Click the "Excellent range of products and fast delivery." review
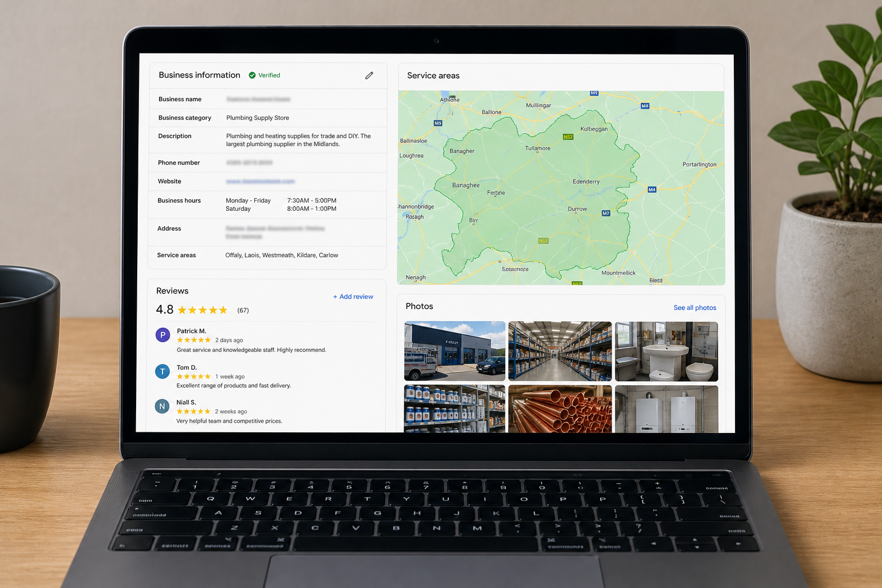The image size is (882, 588). (x=234, y=386)
